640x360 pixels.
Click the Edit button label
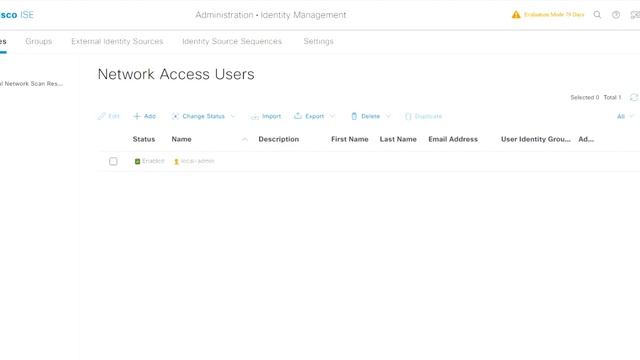point(114,116)
